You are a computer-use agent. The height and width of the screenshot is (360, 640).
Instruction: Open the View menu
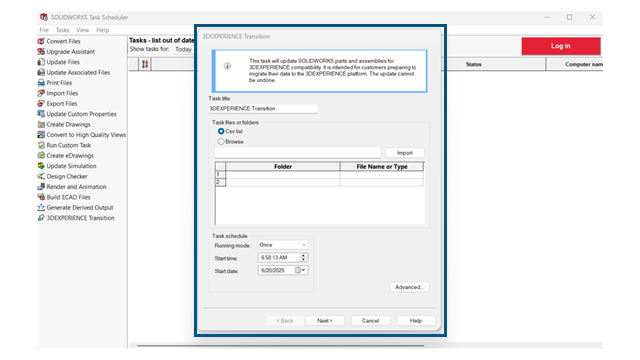[82, 30]
